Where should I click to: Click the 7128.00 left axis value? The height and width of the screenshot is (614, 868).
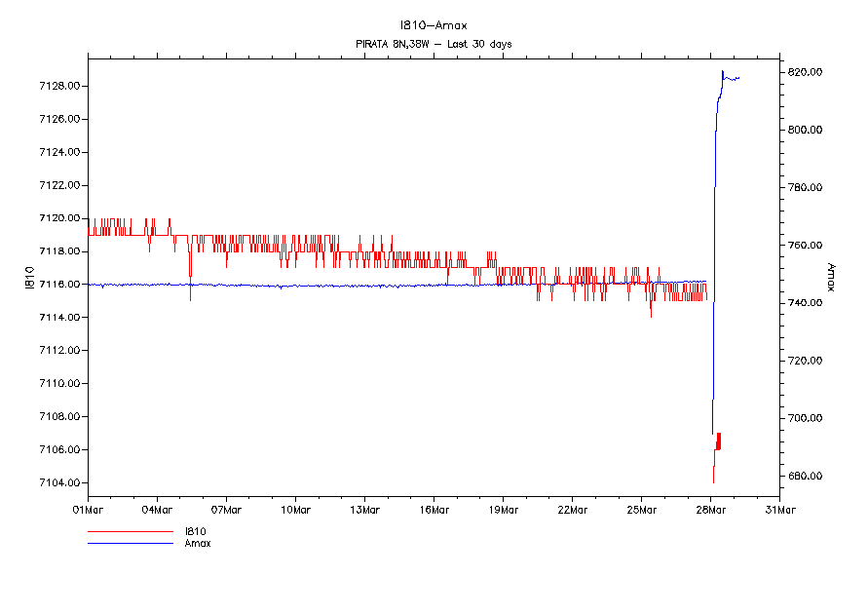point(57,86)
